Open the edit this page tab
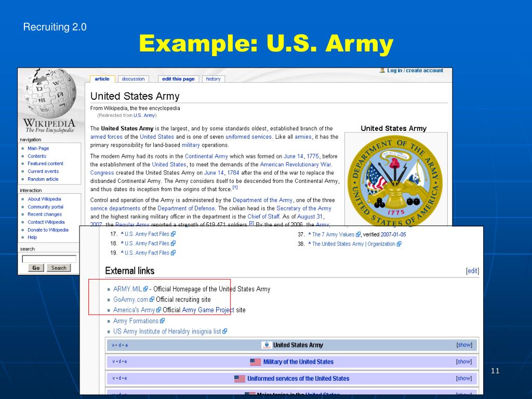The height and width of the screenshot is (399, 532). click(179, 79)
